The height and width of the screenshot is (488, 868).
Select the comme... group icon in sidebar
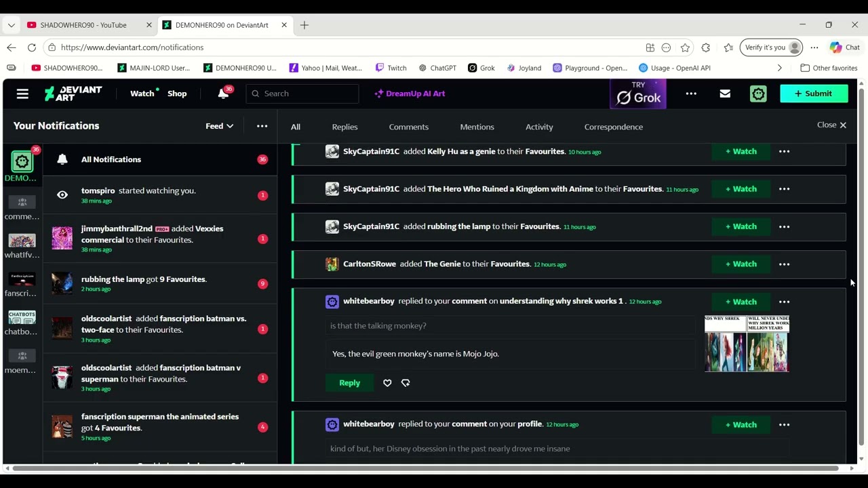[x=22, y=202]
